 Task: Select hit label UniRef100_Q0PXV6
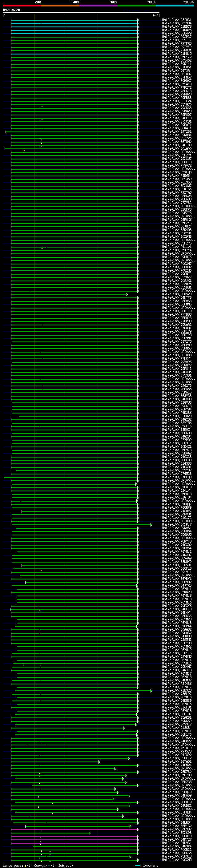[x=177, y=606]
